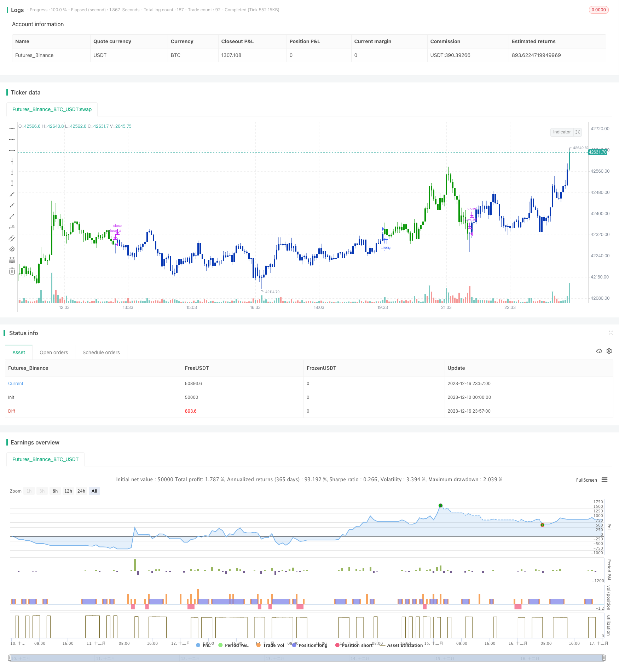
Task: Click the Commission value USDT:390.39266
Action: coord(450,55)
